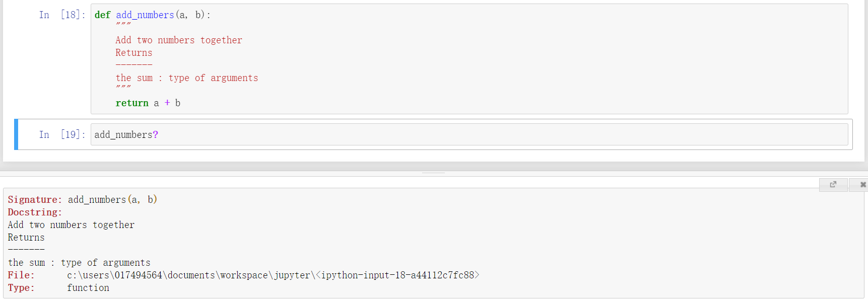Click the Docstring label in the pager
The height and width of the screenshot is (302, 868).
[35, 212]
